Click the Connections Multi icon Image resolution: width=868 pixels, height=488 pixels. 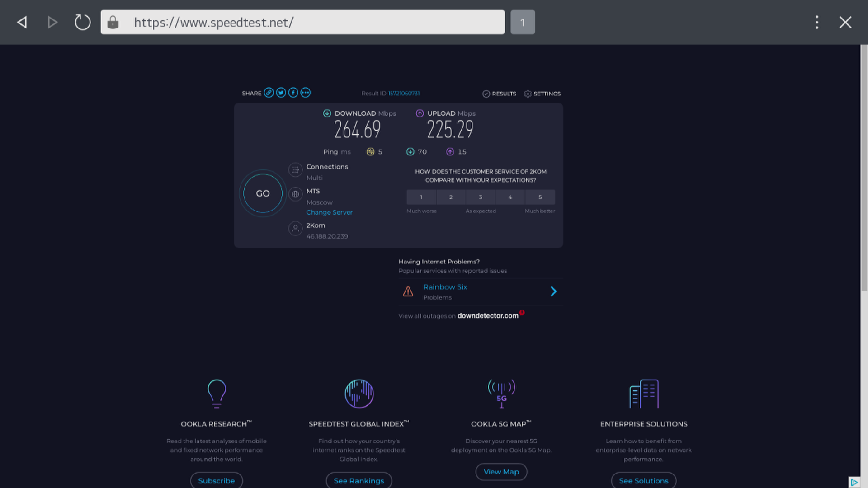coord(295,170)
